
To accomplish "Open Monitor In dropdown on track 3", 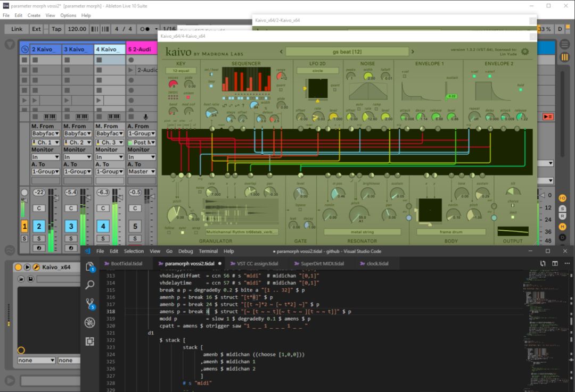I will tap(77, 157).
